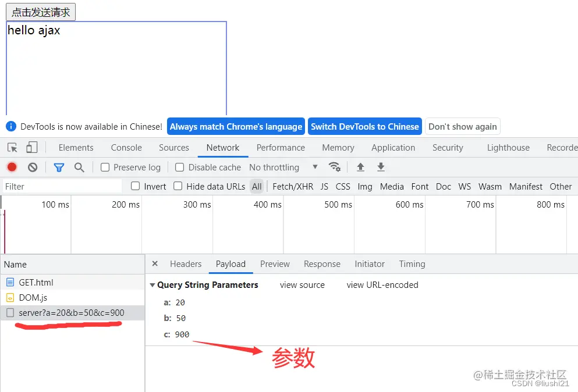This screenshot has width=578, height=392.
Task: Filter by Fetch/XHR requests
Action: [293, 187]
